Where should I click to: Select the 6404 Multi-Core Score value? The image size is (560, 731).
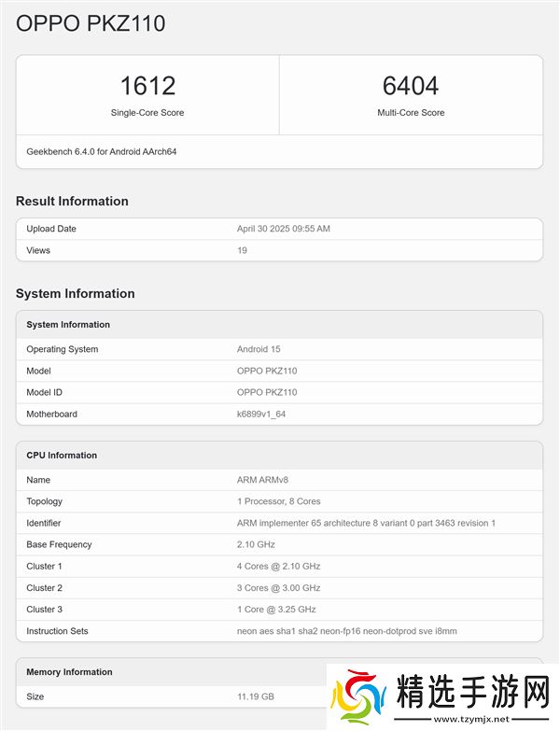pos(411,86)
